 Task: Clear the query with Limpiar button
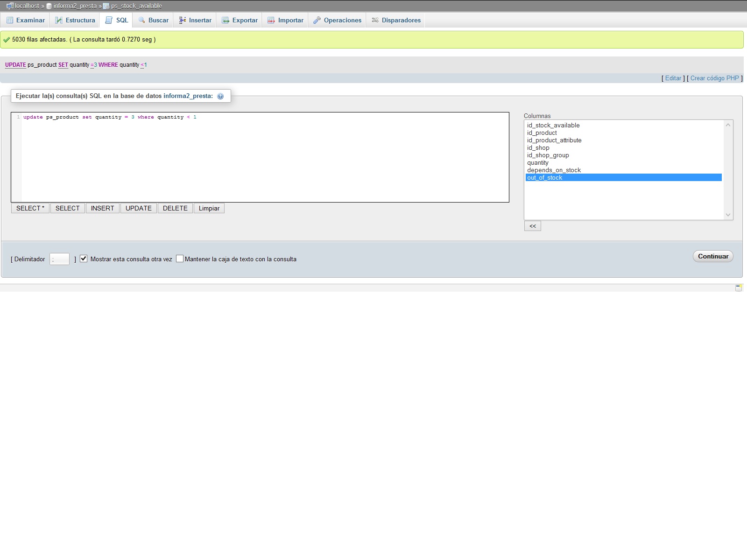click(x=209, y=208)
